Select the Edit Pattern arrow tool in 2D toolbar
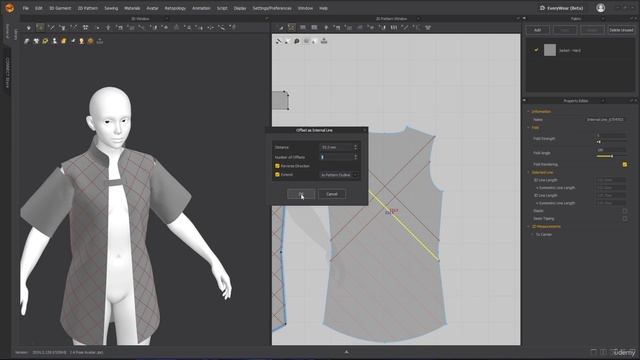The width and height of the screenshot is (640, 360). pyautogui.click(x=280, y=28)
